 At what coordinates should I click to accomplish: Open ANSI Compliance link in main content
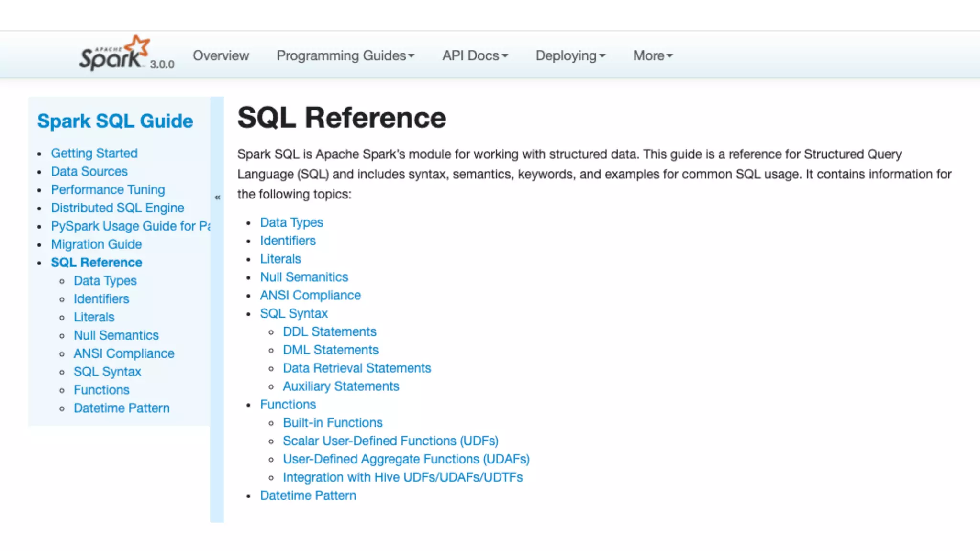310,295
